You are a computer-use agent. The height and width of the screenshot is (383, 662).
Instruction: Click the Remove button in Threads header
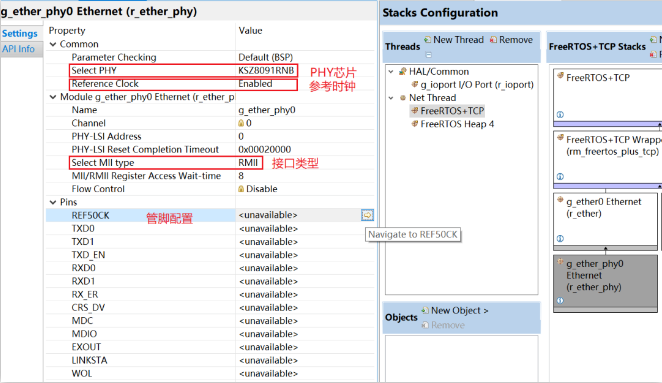pyautogui.click(x=511, y=40)
